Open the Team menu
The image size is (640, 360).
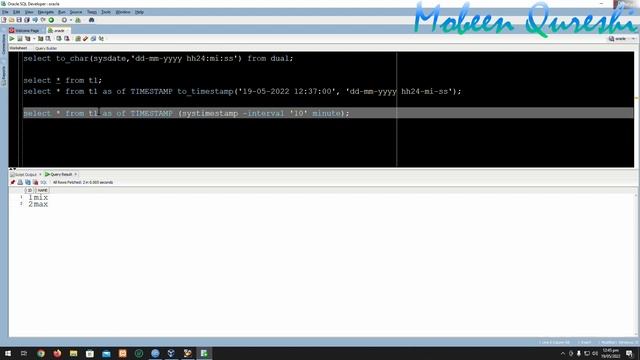pos(92,12)
